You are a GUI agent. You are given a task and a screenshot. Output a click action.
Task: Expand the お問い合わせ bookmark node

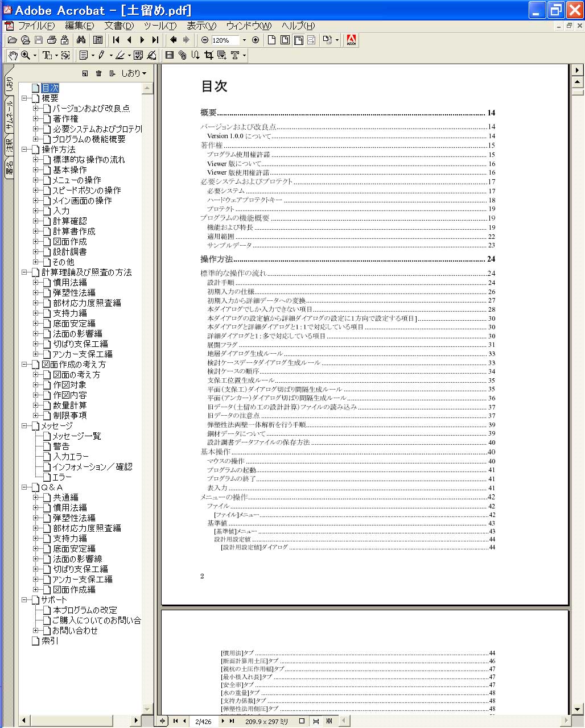point(36,631)
